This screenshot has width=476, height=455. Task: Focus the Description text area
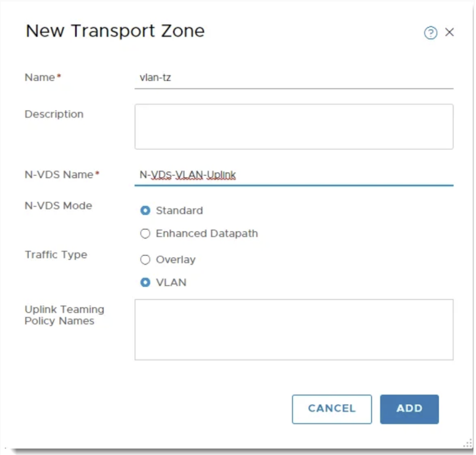coord(294,127)
